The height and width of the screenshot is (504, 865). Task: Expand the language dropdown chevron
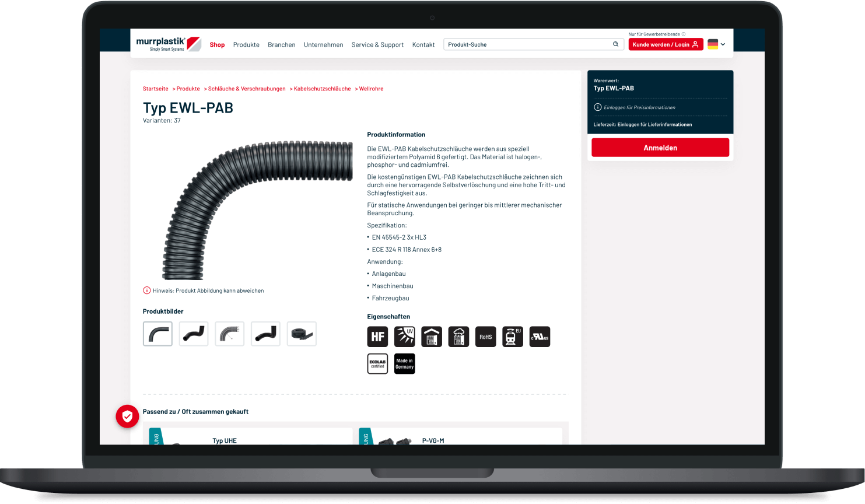(x=723, y=44)
